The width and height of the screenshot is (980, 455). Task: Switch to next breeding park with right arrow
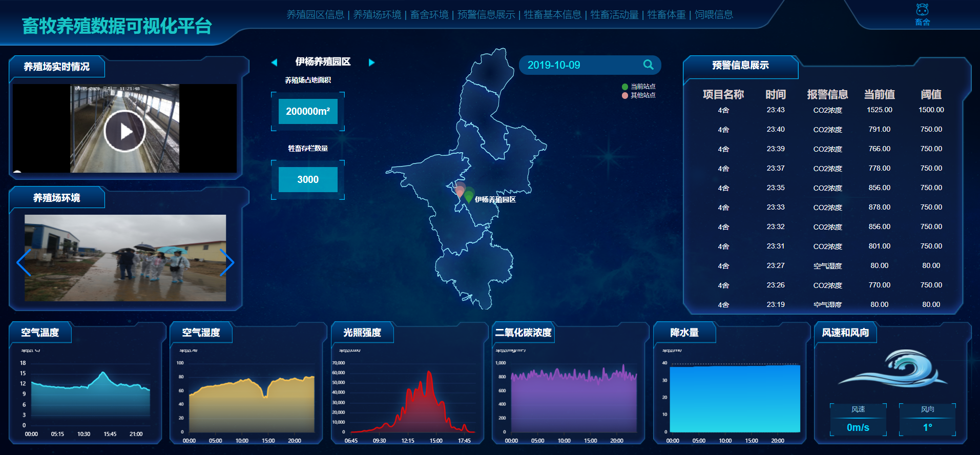point(371,63)
